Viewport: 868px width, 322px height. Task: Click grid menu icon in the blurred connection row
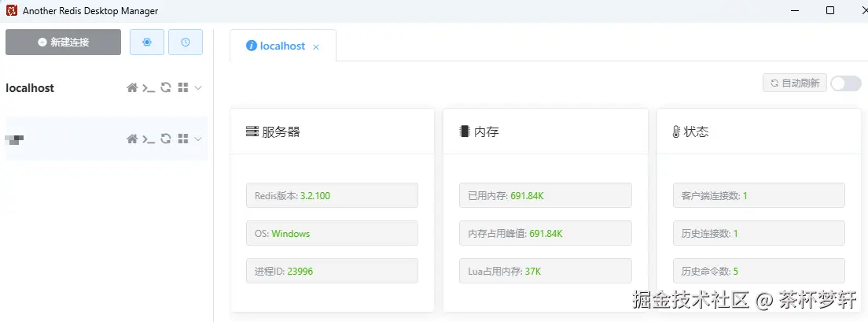pos(183,139)
